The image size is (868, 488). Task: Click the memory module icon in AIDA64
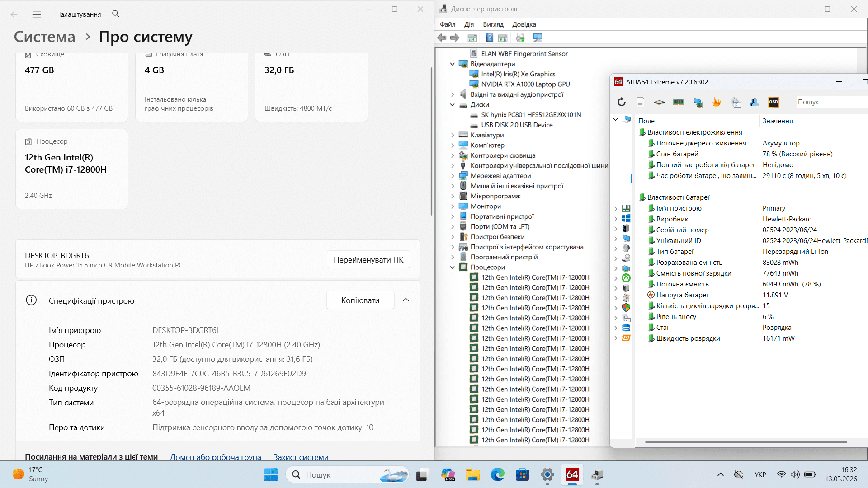tap(678, 102)
